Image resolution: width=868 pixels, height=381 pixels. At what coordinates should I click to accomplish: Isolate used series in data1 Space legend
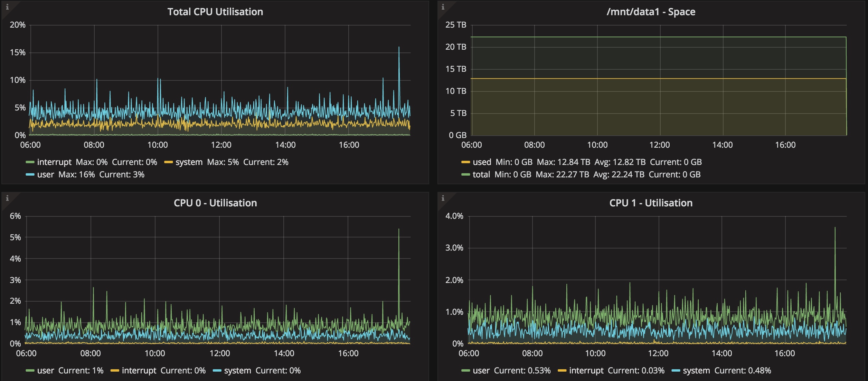[482, 162]
